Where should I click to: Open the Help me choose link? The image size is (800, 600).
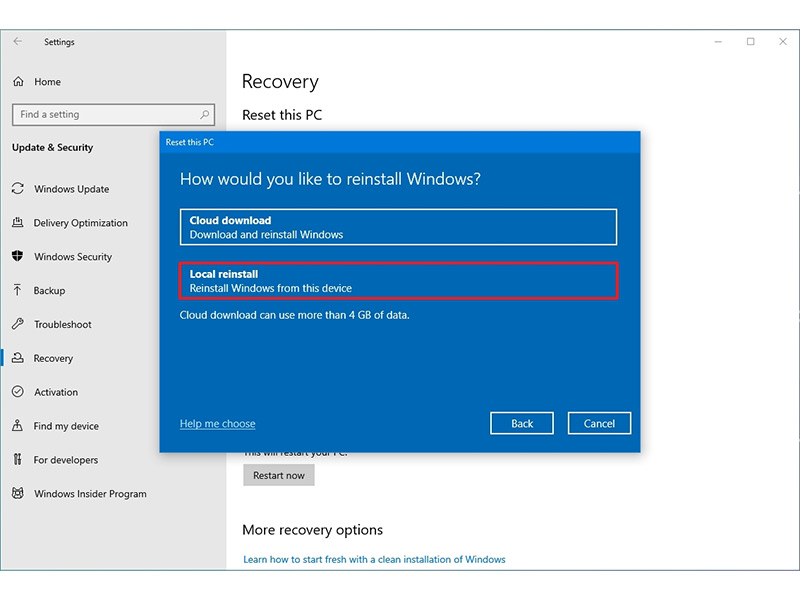[x=217, y=423]
